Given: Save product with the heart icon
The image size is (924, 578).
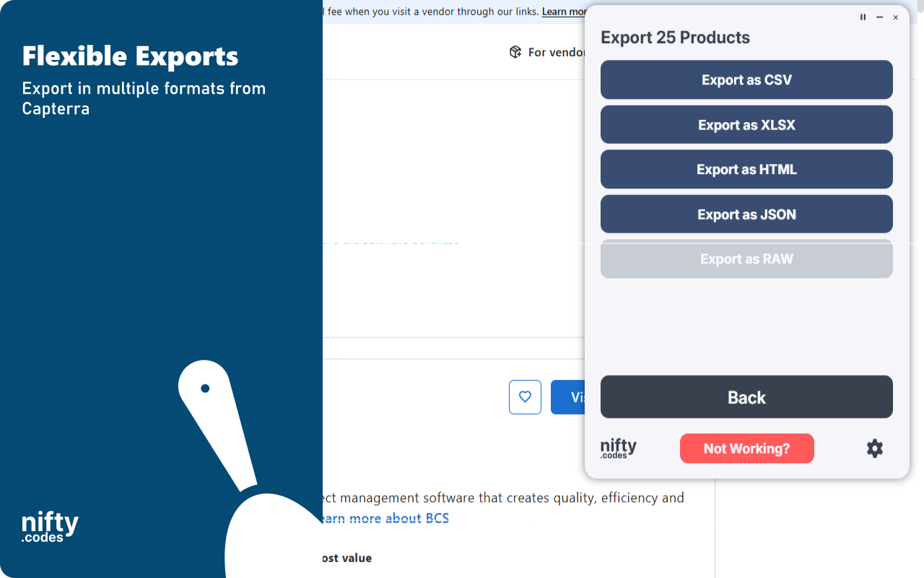Looking at the screenshot, I should 525,397.
